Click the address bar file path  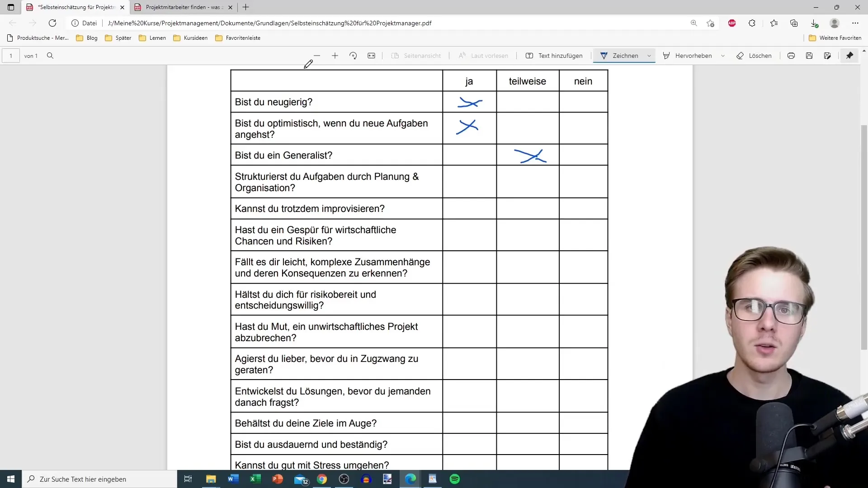(x=269, y=23)
